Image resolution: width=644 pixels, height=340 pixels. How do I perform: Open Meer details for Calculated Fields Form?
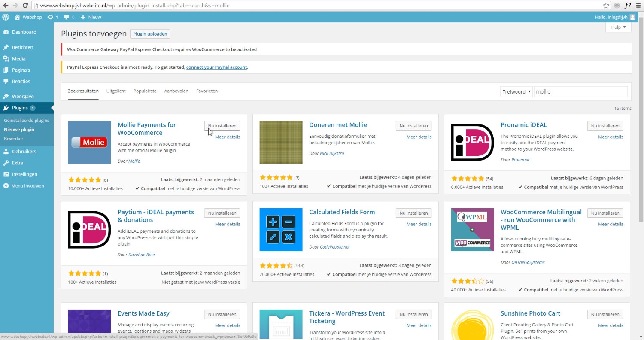419,224
